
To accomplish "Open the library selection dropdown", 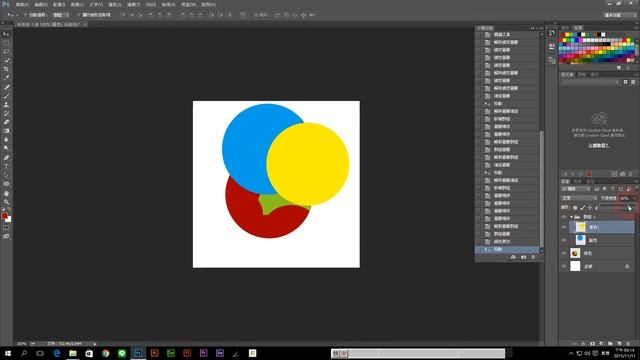I will [590, 82].
